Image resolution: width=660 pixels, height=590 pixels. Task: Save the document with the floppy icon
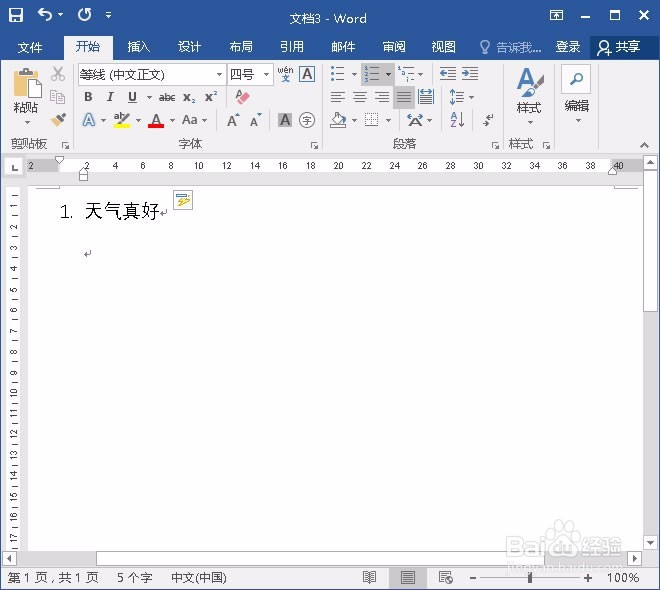click(x=16, y=15)
